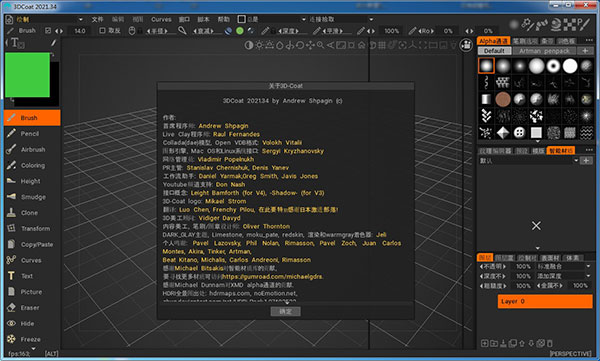
Task: Select the four-hole button alpha thumbnail
Action: click(x=519, y=133)
